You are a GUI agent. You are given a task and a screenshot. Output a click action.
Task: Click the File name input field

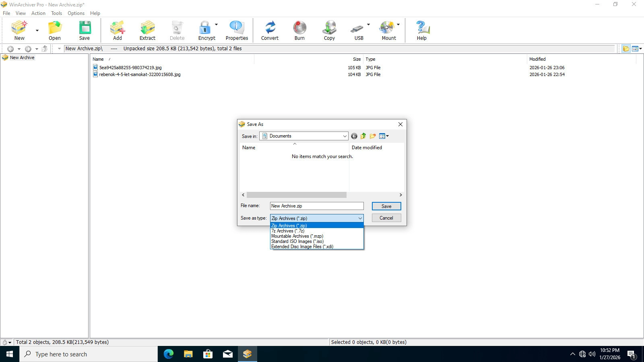click(317, 206)
